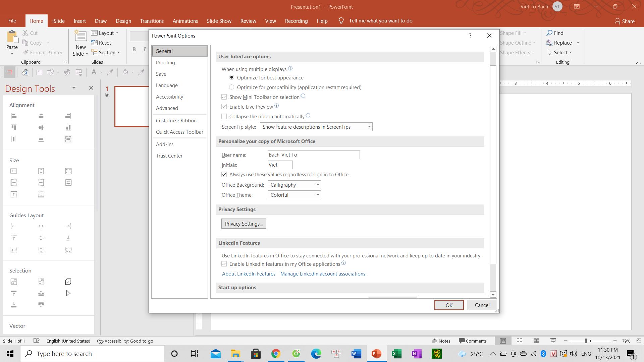
Task: Click the Normal view icon in status bar
Action: [503, 341]
